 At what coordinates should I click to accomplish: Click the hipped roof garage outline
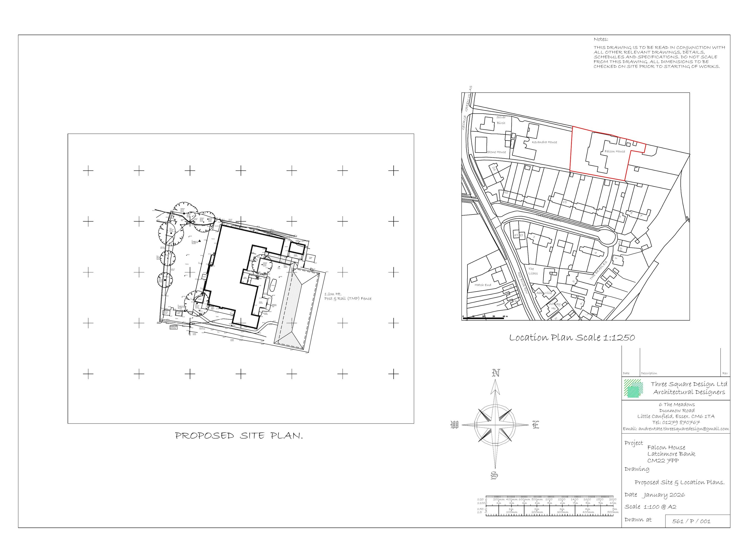[x=297, y=308]
